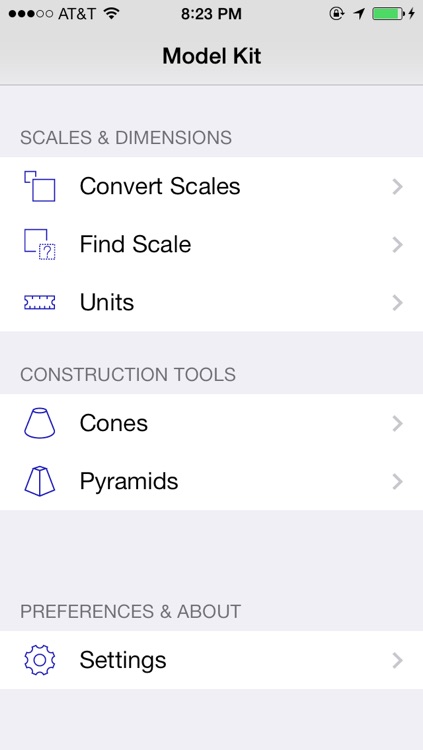Viewport: 423px width, 750px height.
Task: Open Units via its right chevron
Action: (397, 303)
